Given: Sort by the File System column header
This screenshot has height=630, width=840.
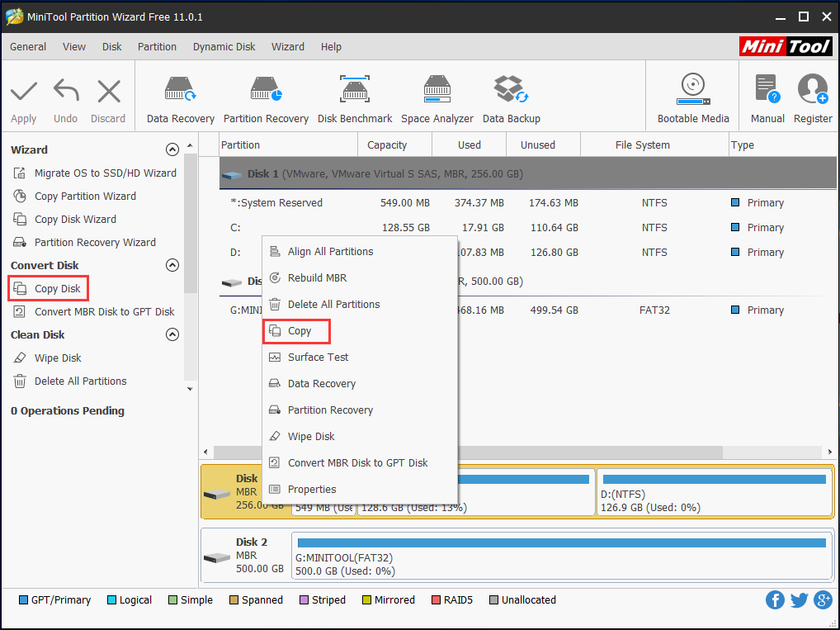Looking at the screenshot, I should [654, 144].
